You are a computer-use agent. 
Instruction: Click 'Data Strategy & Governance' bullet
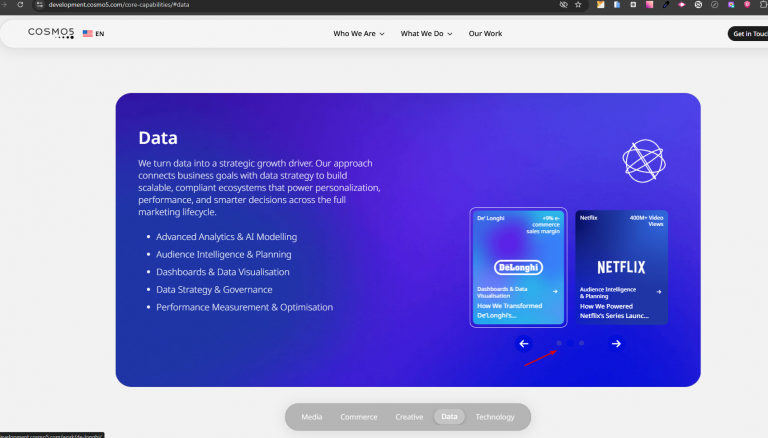[214, 290]
